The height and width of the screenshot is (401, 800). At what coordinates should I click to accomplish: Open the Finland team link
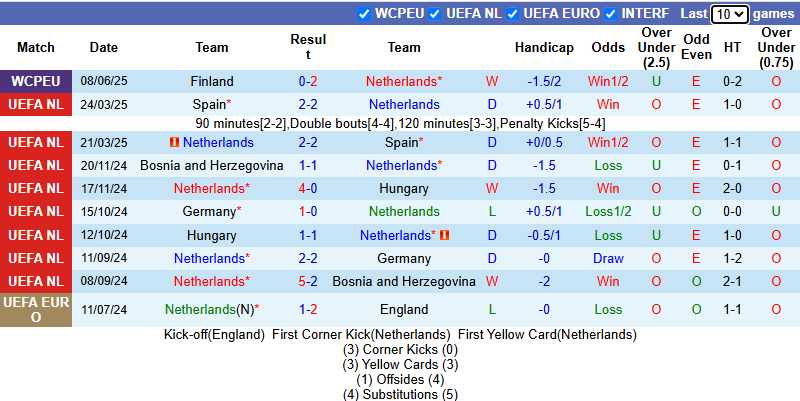[212, 81]
